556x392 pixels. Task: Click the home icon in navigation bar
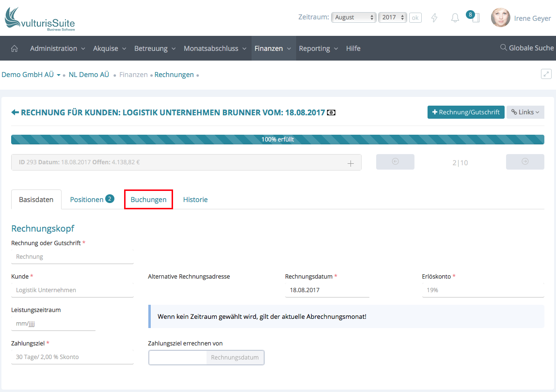(x=15, y=48)
